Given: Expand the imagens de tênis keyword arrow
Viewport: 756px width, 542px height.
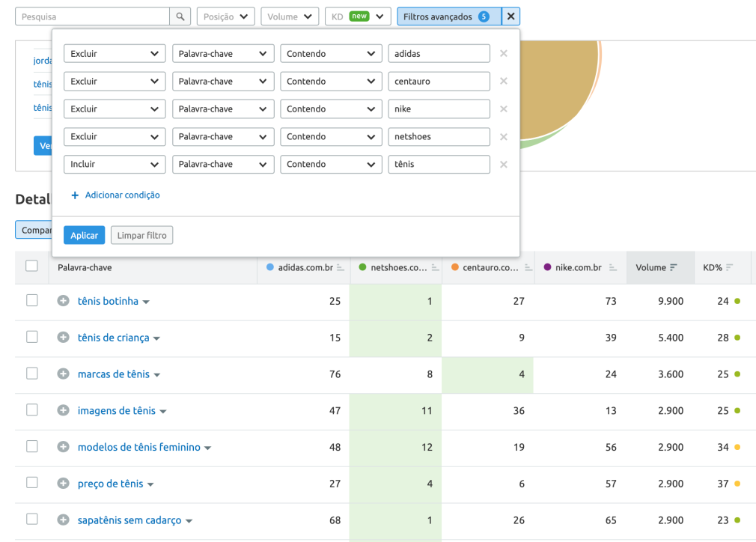Looking at the screenshot, I should coord(163,412).
